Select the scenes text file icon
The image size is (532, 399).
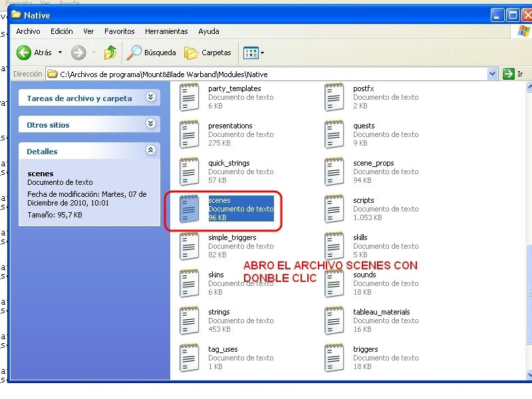(x=190, y=209)
